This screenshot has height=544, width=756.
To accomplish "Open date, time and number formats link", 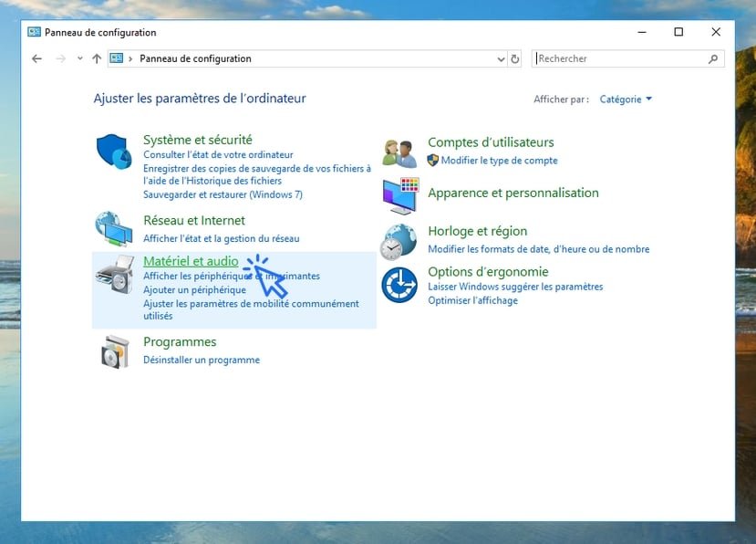I will pos(539,249).
